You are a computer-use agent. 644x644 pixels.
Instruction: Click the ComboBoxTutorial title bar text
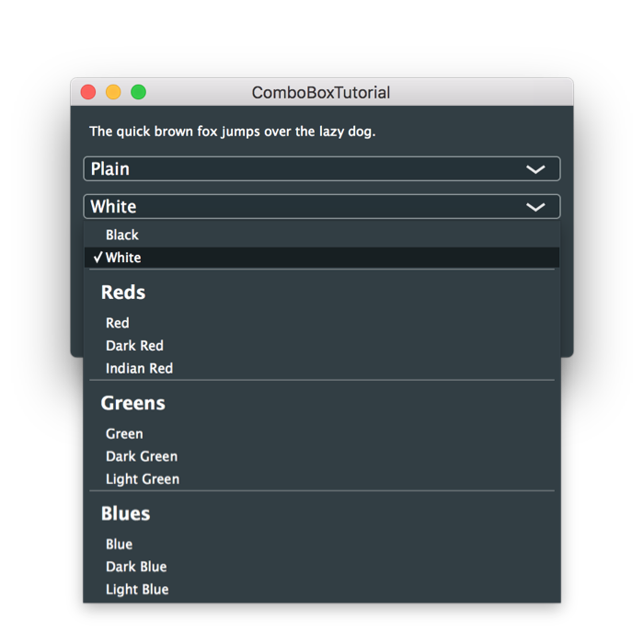tap(321, 93)
